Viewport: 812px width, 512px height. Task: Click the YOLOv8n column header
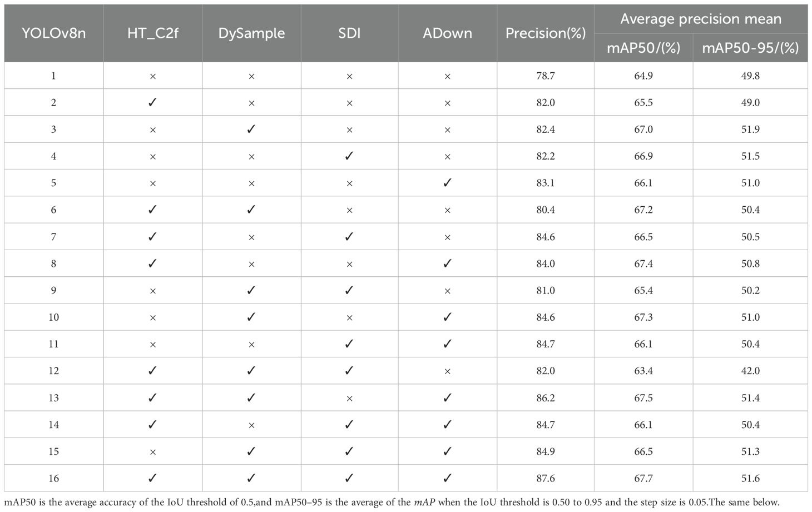(53, 33)
